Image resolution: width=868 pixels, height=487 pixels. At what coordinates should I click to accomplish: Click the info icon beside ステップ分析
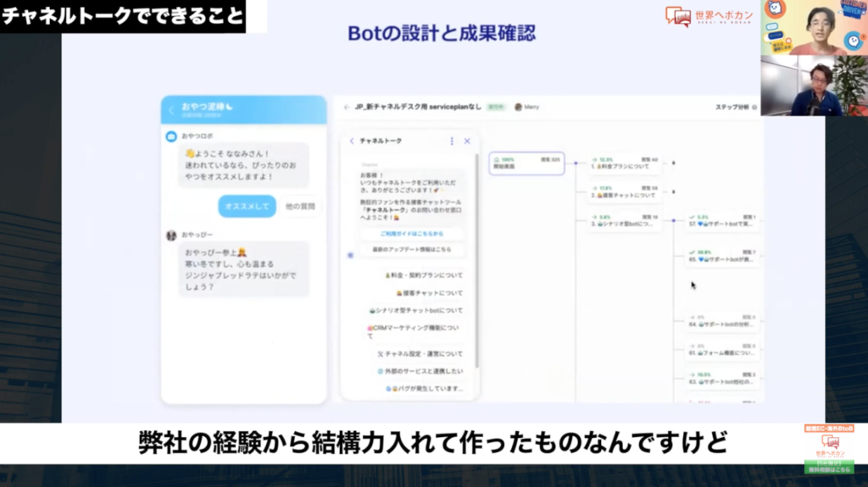tap(754, 108)
